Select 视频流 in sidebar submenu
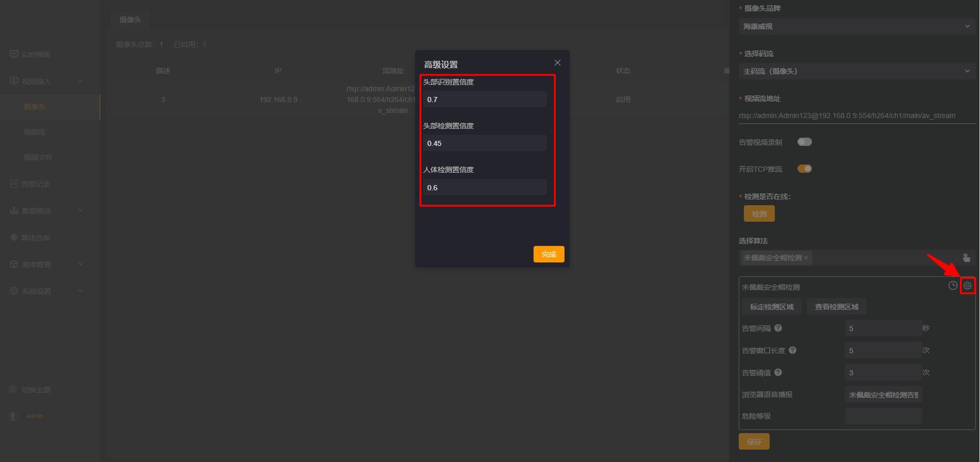980x462 pixels. [x=35, y=132]
